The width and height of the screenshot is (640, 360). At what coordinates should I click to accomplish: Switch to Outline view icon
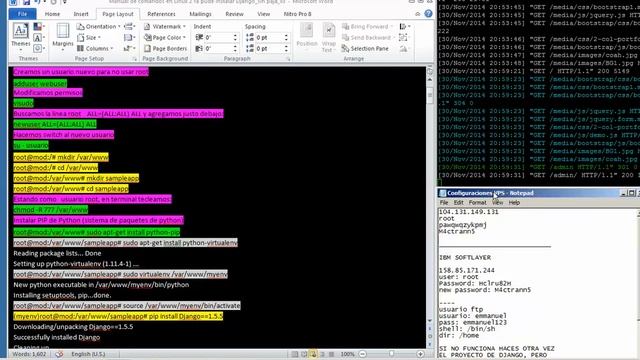coord(322,354)
